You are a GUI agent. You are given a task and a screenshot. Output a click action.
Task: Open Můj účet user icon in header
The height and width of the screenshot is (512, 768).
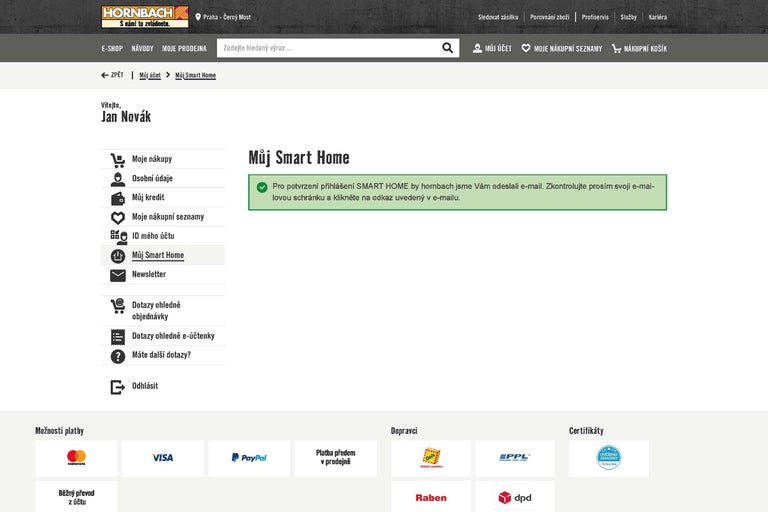coord(477,48)
